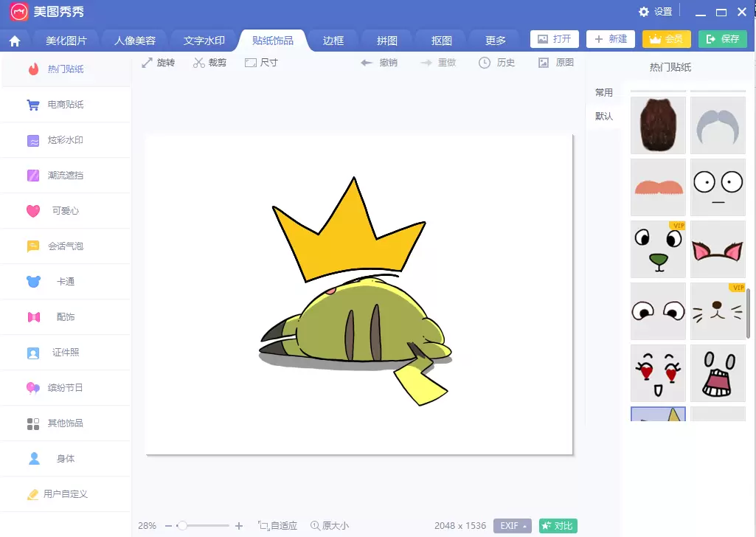Viewport: 756px width, 537px height.
Task: Open the 热门贴纸 sticker category
Action: point(66,69)
